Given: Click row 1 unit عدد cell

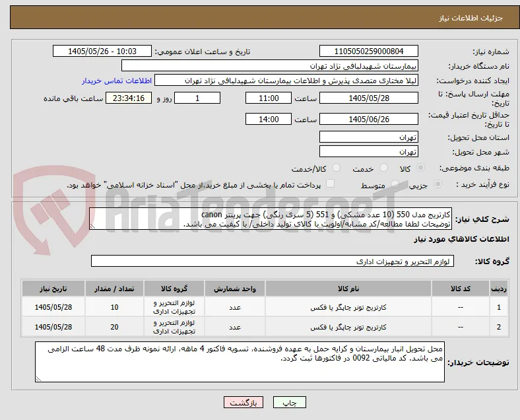Looking at the screenshot, I should pyautogui.click(x=234, y=307).
